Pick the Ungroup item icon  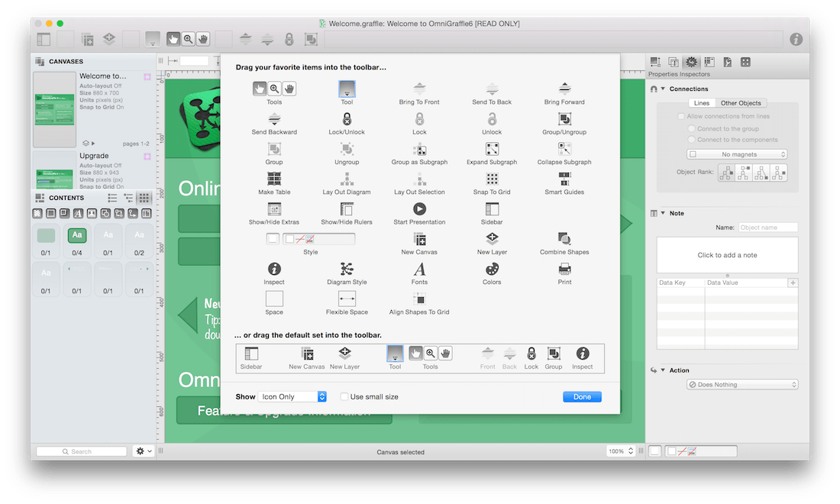(x=347, y=148)
